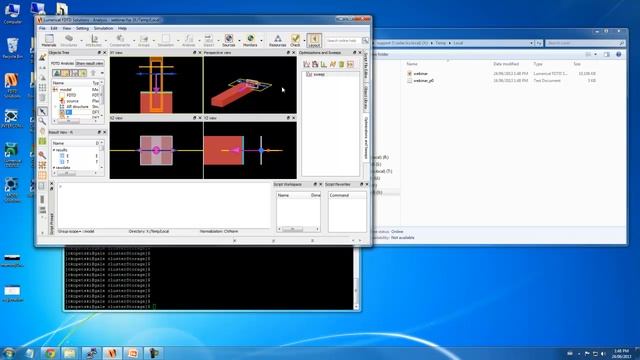Open the Windows Start button
This screenshot has width=640, height=360.
click(9, 353)
